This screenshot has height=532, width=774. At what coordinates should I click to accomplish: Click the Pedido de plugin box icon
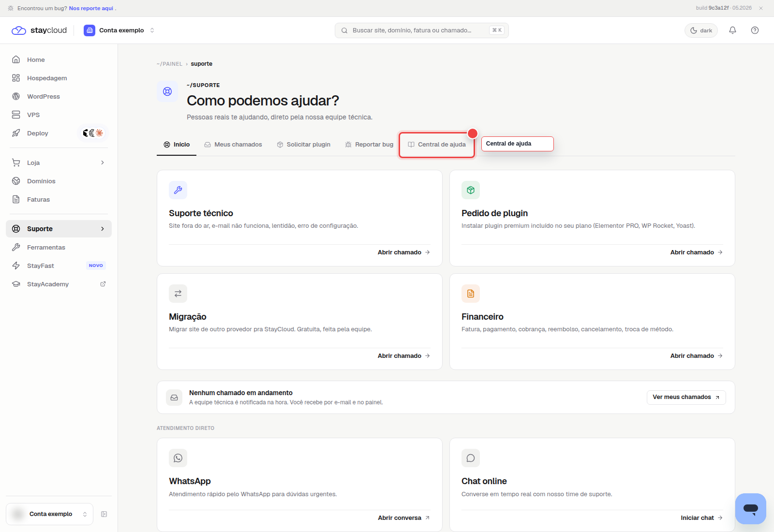pyautogui.click(x=471, y=190)
